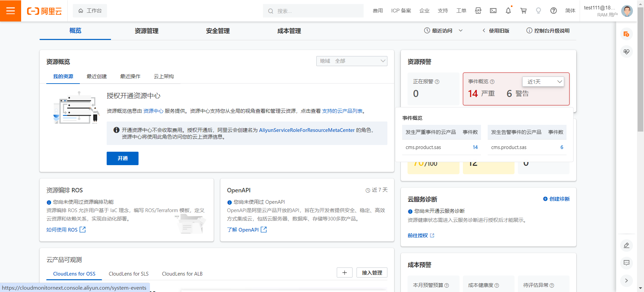Viewport: 644px width, 292px height.
Task: Open the feedback chat sidebar icon
Action: pyautogui.click(x=626, y=263)
